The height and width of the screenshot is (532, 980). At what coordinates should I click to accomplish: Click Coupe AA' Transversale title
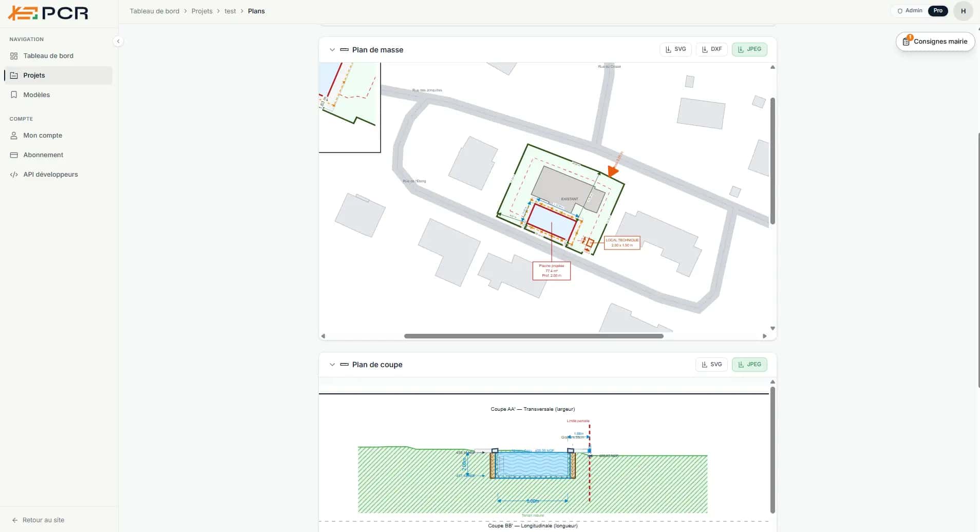click(533, 409)
